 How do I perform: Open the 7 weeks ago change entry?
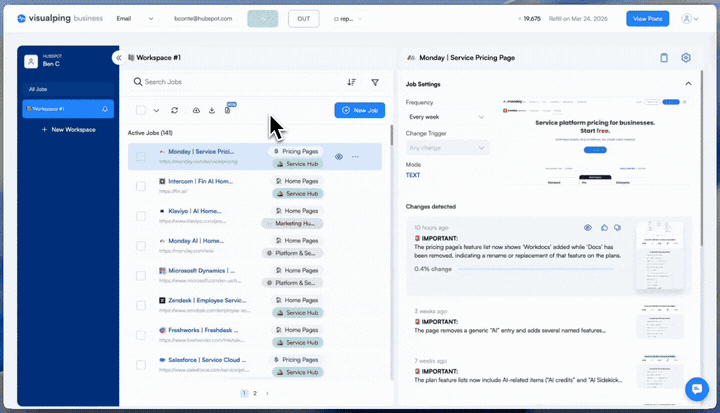point(549,371)
